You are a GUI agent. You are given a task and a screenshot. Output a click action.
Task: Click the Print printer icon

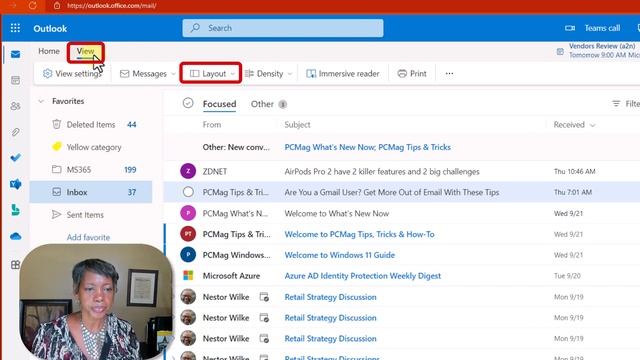point(402,73)
